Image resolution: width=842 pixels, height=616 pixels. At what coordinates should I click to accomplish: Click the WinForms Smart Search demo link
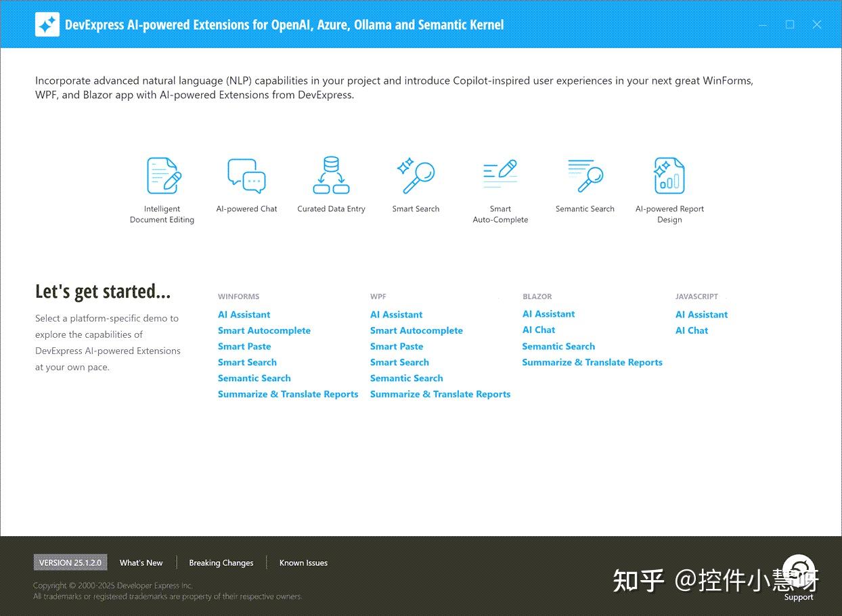click(x=247, y=362)
